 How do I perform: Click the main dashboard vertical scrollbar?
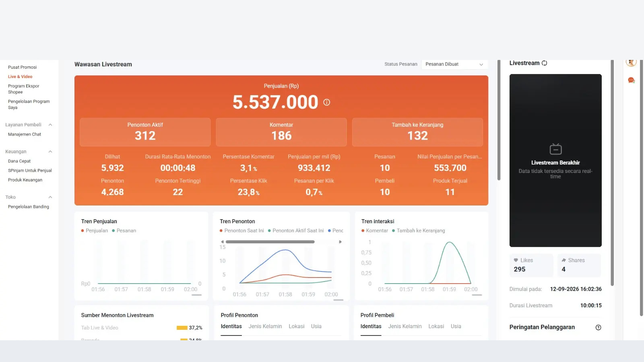point(499,120)
